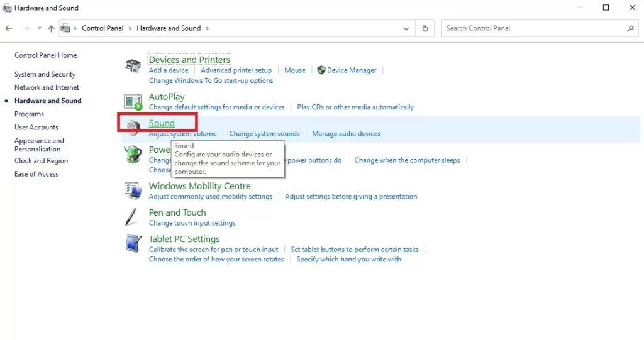Refresh the Control Panel view
This screenshot has width=644, height=340.
click(425, 28)
